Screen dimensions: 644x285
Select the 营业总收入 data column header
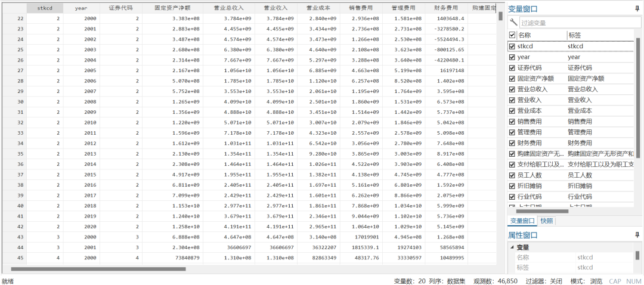[x=228, y=8]
